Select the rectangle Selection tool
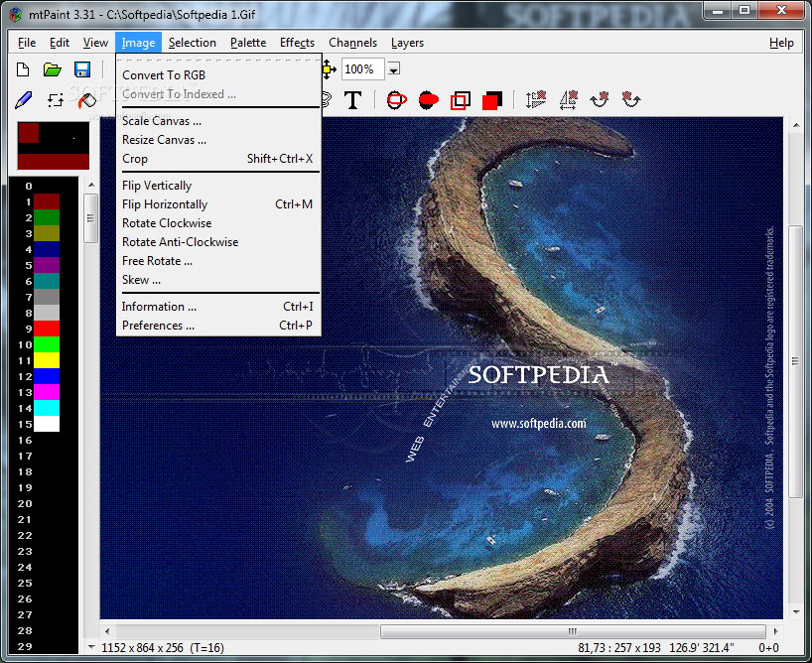Image resolution: width=812 pixels, height=663 pixels. [56, 100]
